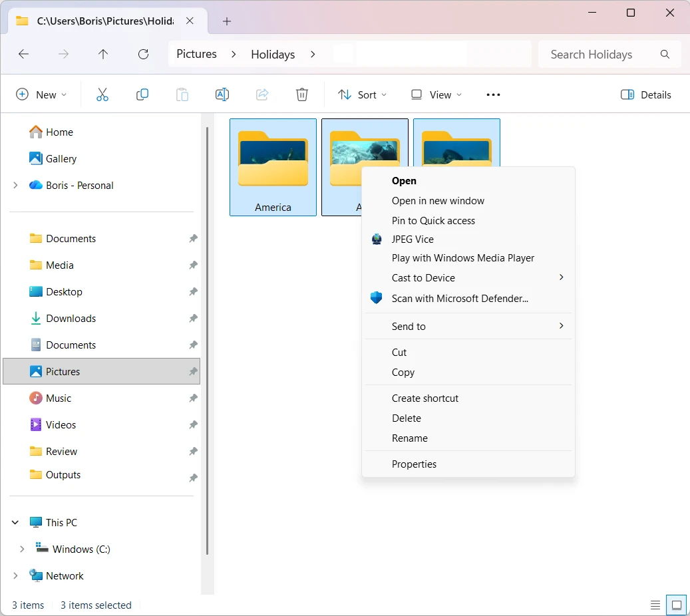Close the Holidays tab
This screenshot has width=690, height=616.
tap(190, 21)
